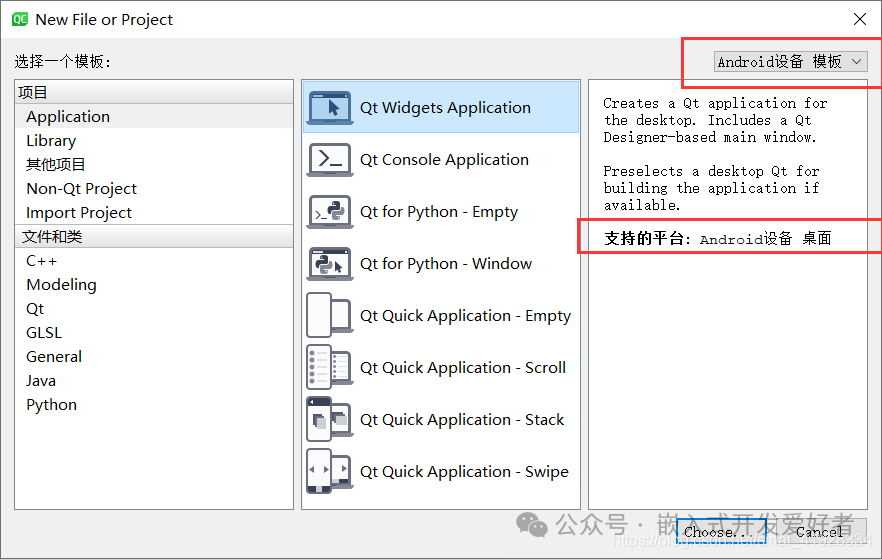Image resolution: width=882 pixels, height=559 pixels.
Task: Choose Qt Quick Application - Scroll label
Action: coord(463,368)
